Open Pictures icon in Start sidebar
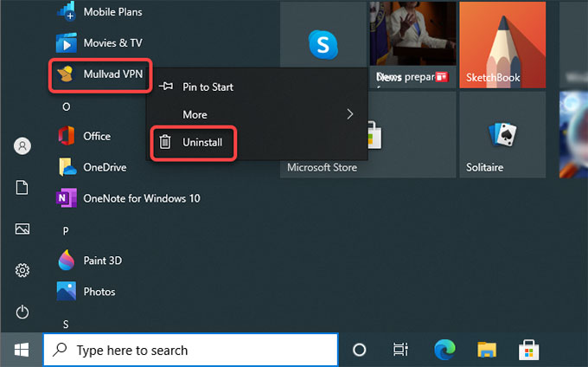 [22, 229]
